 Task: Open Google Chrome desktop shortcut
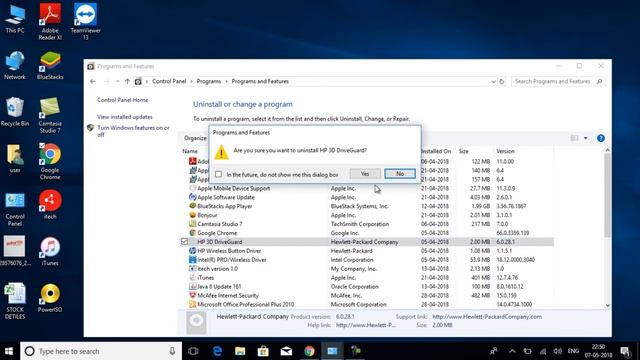click(50, 161)
